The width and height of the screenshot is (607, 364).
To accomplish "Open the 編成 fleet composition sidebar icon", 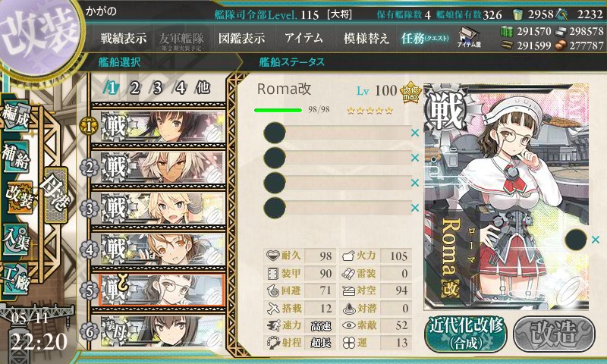I will (15, 117).
